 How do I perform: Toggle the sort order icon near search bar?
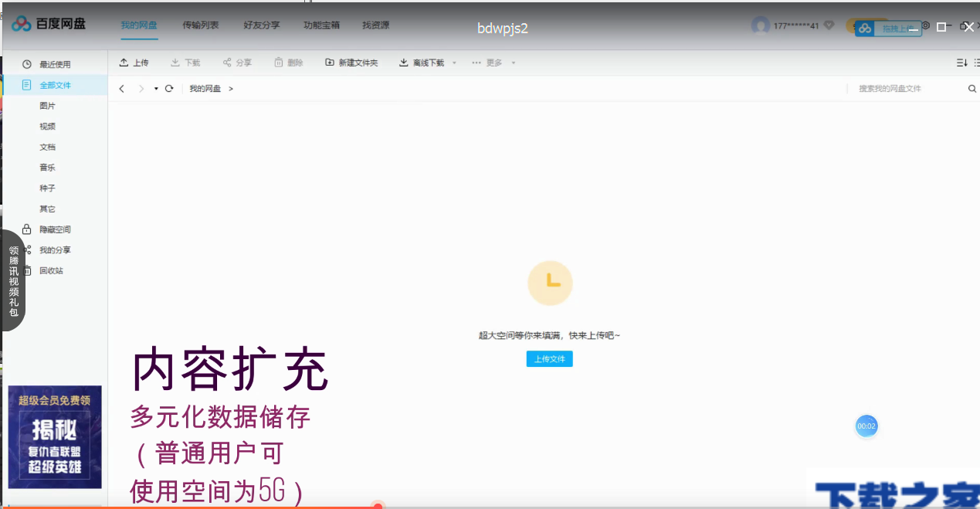tap(960, 62)
